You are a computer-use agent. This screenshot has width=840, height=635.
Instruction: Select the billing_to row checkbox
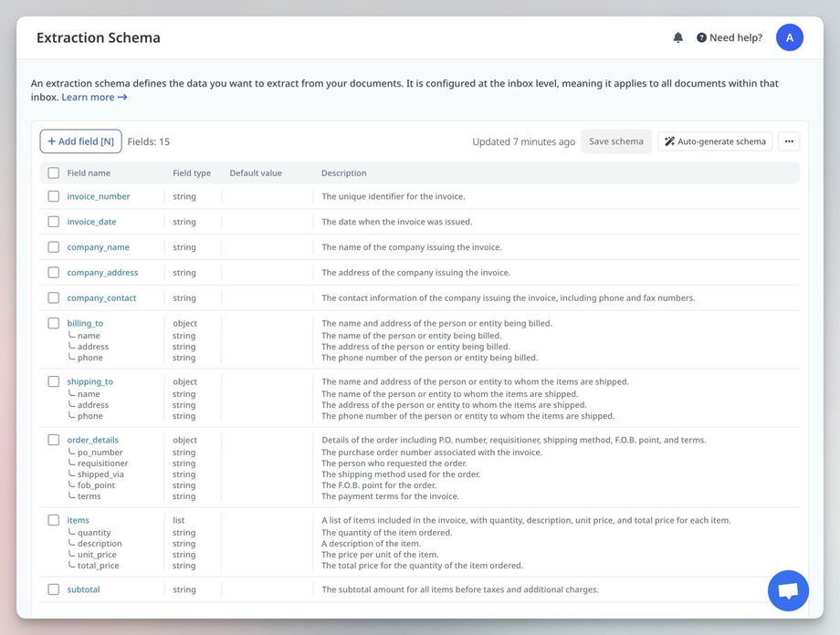[x=54, y=323]
